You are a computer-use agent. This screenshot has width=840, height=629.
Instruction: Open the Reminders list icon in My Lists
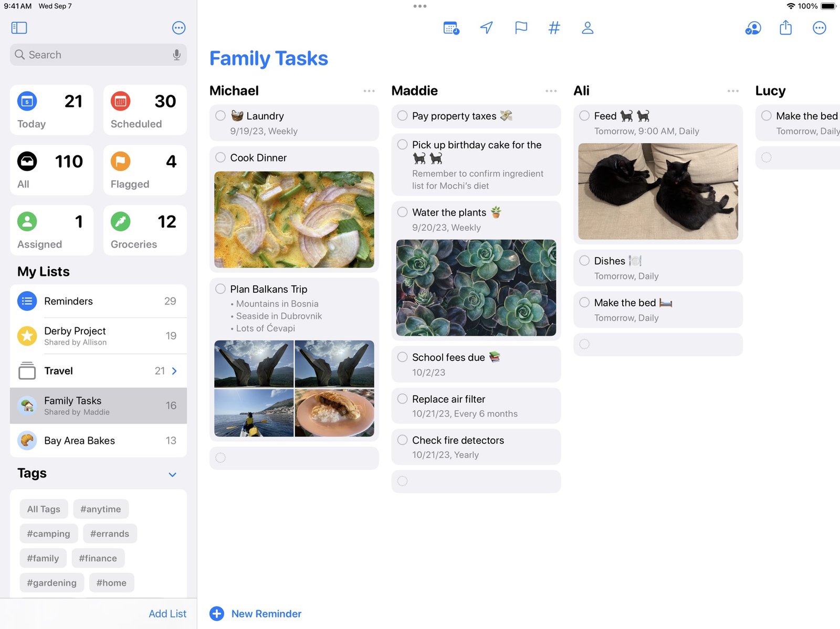[27, 301]
